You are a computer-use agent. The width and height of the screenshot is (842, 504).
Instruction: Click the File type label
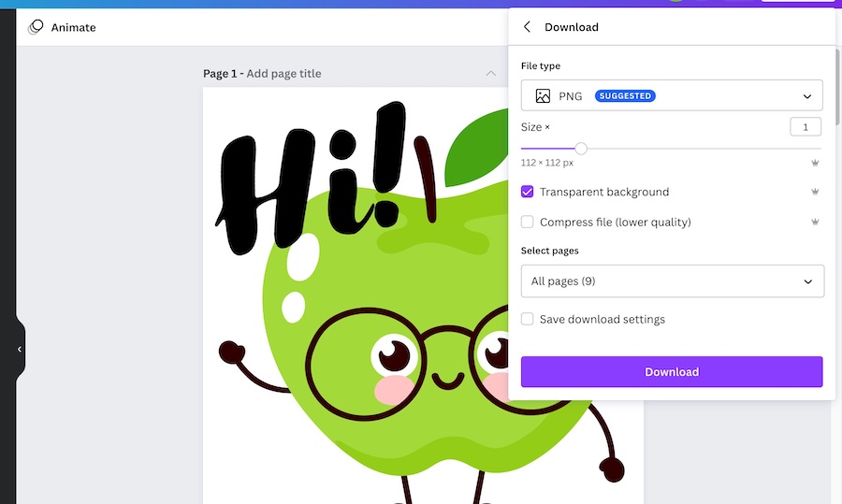pos(540,66)
